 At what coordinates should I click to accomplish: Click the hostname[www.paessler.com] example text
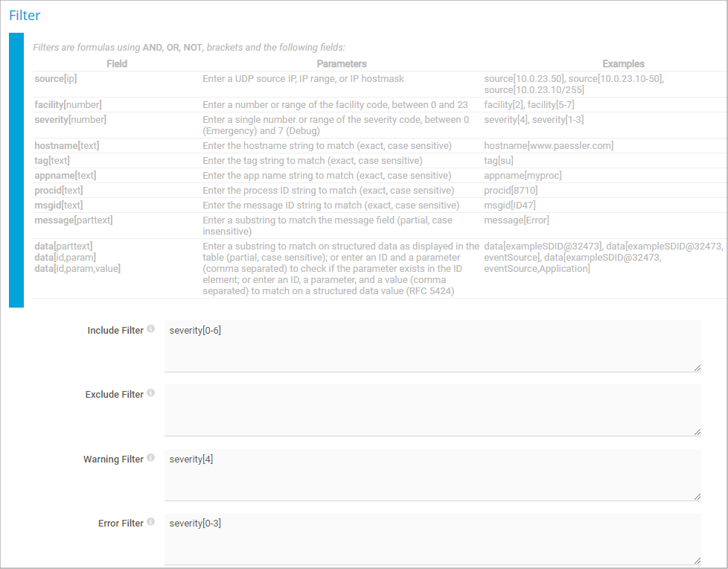click(x=549, y=146)
